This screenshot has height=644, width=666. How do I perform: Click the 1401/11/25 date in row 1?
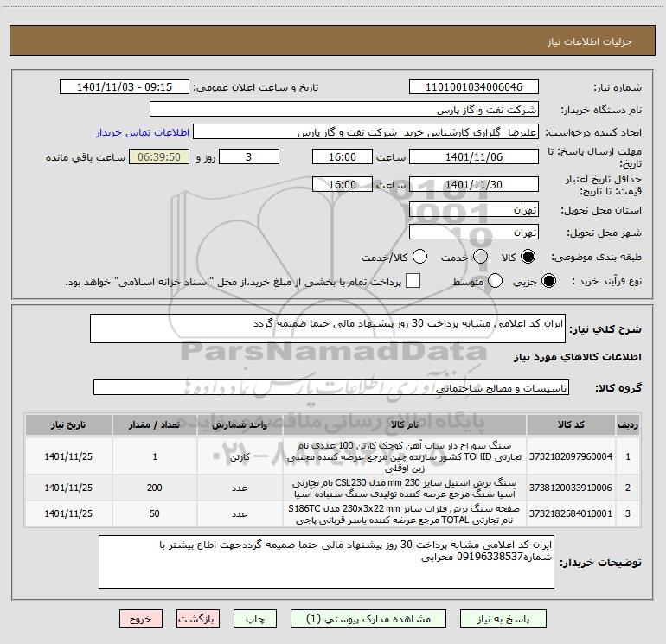[x=68, y=456]
